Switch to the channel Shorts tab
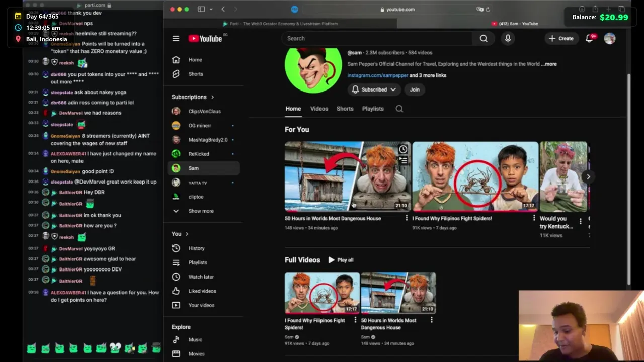Viewport: 644px width, 362px height. pos(345,109)
